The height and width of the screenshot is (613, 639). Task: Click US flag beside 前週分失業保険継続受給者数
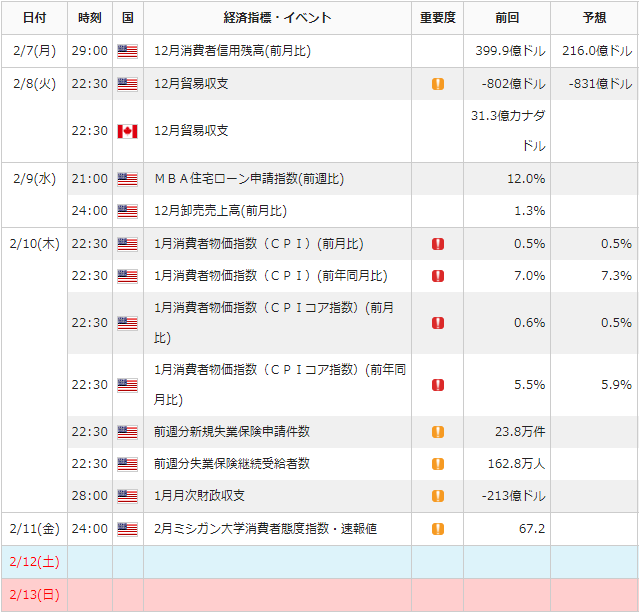[x=127, y=464]
